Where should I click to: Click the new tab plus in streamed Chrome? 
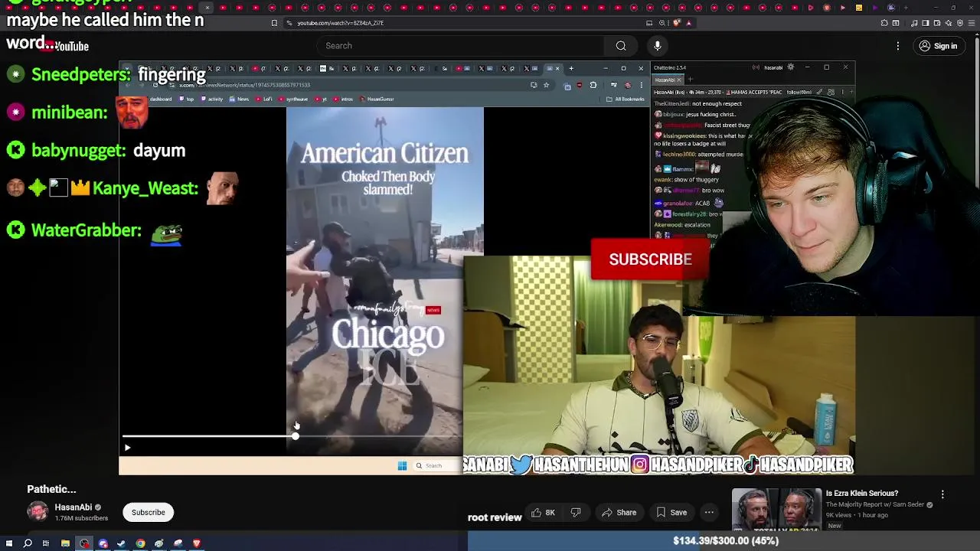coord(571,69)
